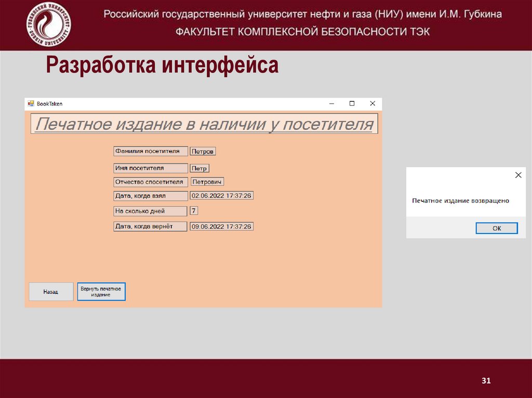Viewport: 532px width, 398px height.
Task: Click the slide page number 31
Action: tap(486, 380)
